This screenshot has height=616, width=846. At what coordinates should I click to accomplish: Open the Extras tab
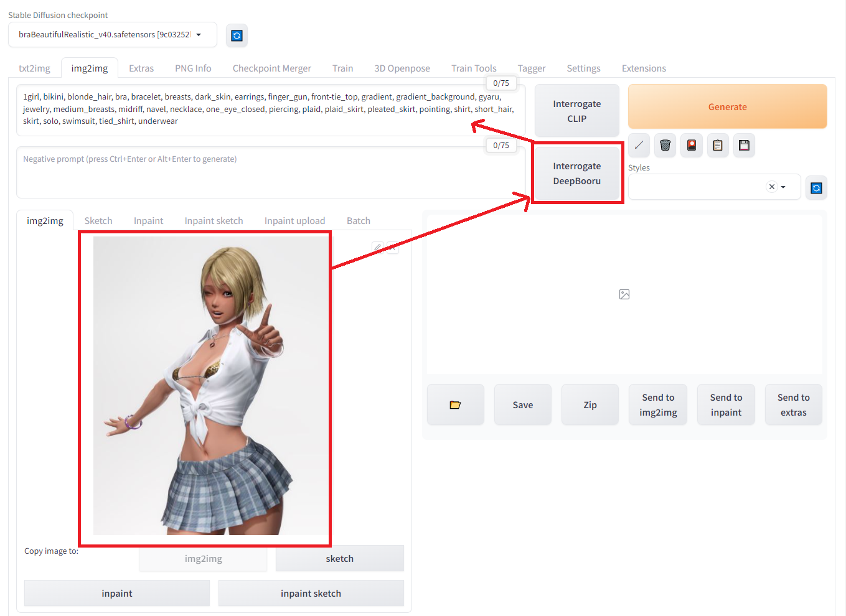click(x=141, y=68)
